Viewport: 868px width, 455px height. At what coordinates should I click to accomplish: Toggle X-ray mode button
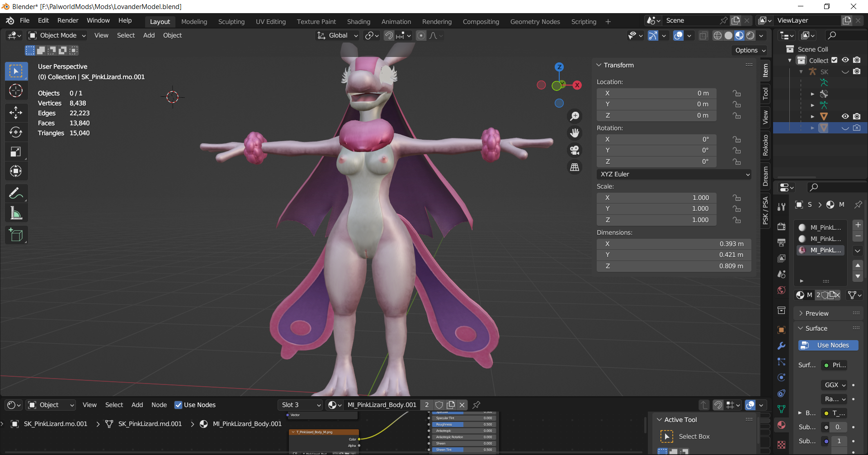[703, 35]
